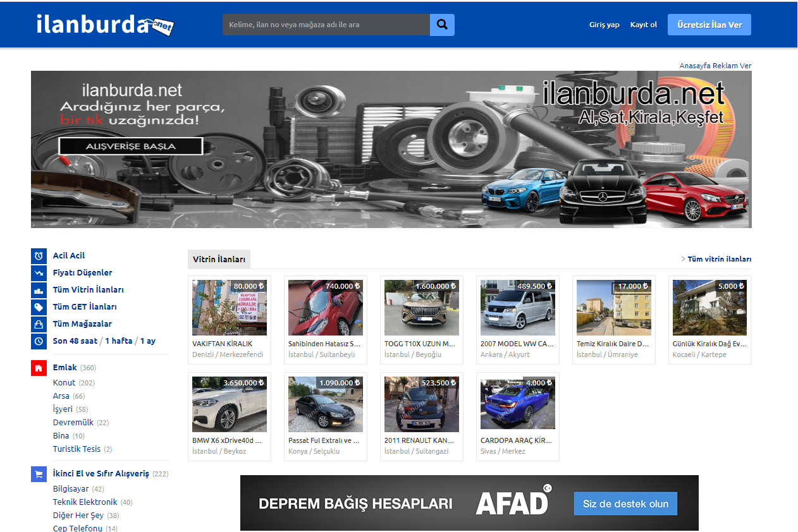Open Tüm GET İlanları
The height and width of the screenshot is (532, 798).
point(85,307)
